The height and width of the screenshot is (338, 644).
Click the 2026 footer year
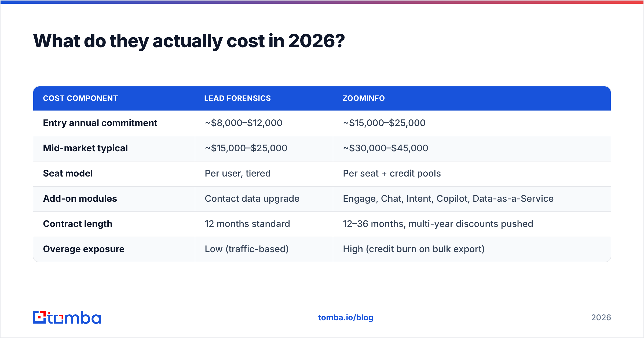click(601, 318)
